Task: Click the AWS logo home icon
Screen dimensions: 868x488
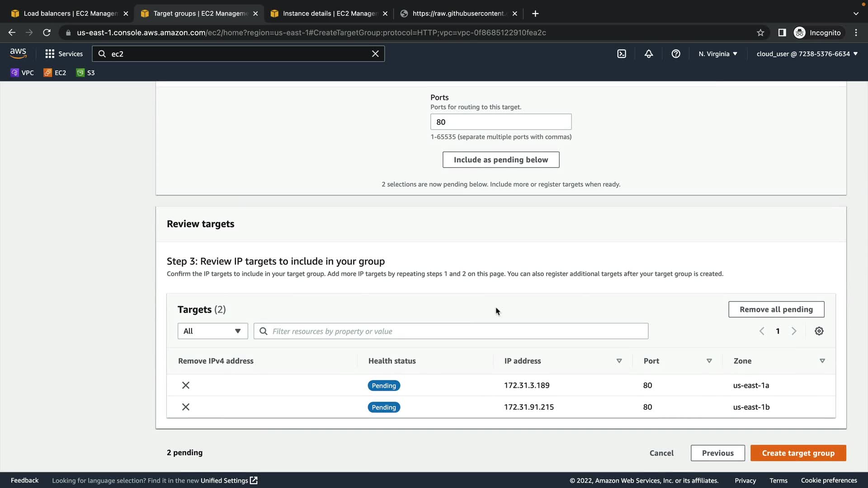Action: [18, 53]
